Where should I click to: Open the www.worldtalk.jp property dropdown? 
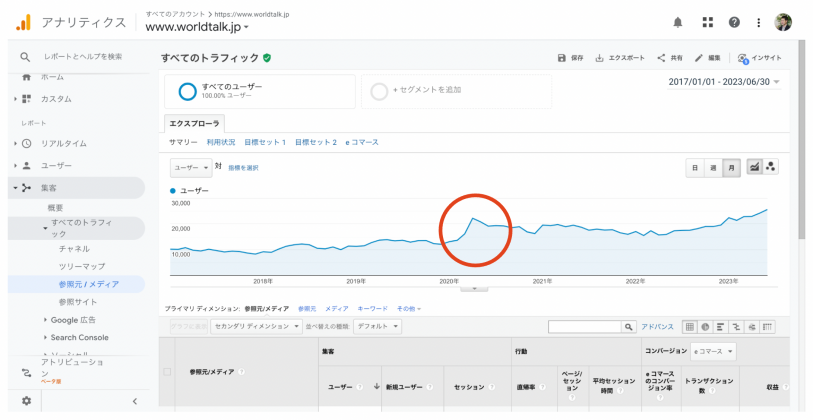pyautogui.click(x=197, y=27)
